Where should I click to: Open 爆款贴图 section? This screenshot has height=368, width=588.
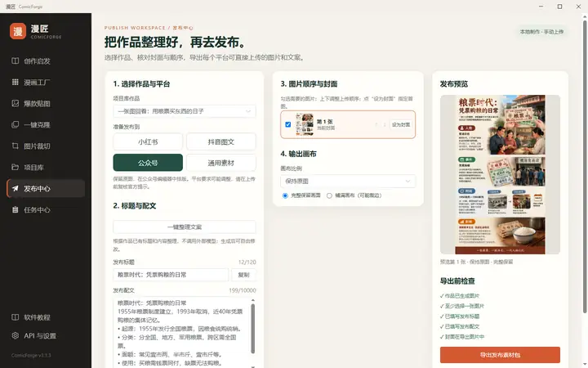46,103
